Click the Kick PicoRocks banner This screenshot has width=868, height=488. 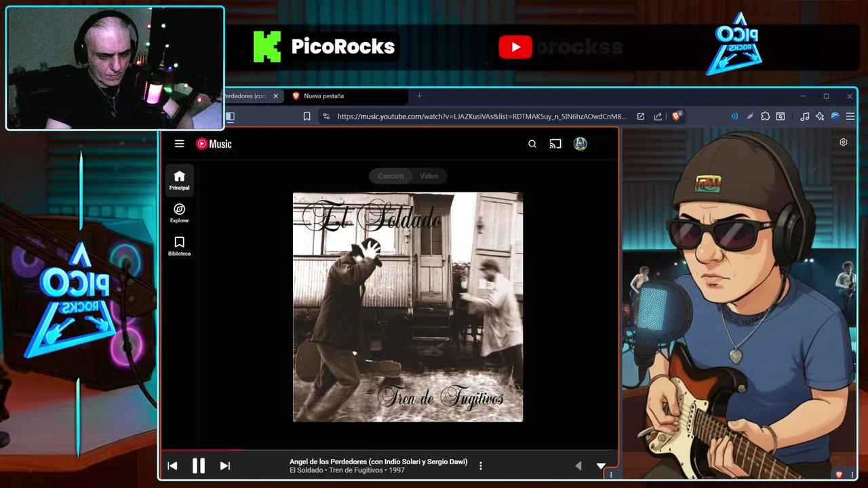[324, 47]
